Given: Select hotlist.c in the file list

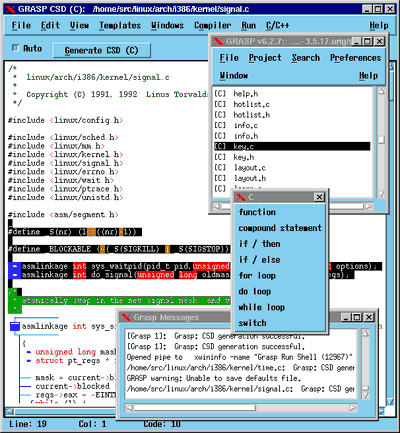Looking at the screenshot, I should (292, 104).
